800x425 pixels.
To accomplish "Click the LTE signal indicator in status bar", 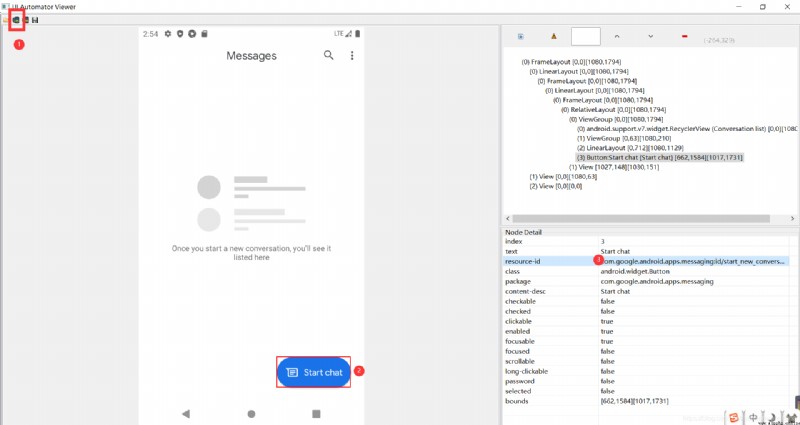I will pos(343,34).
